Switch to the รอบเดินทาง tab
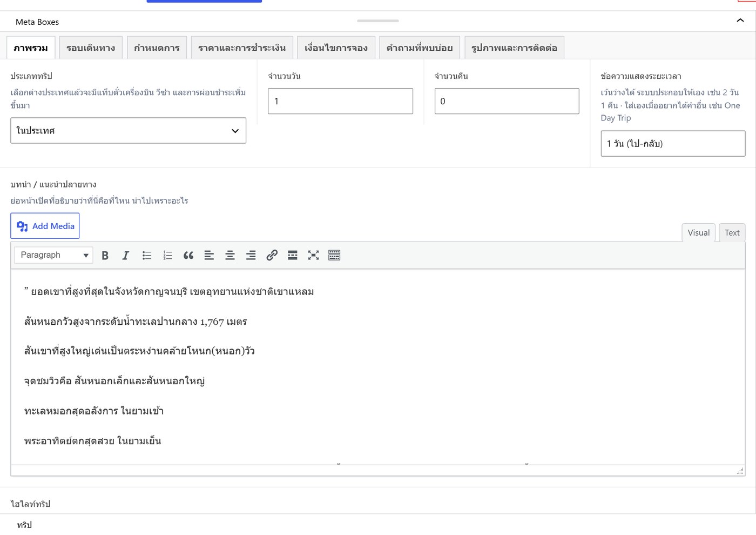The height and width of the screenshot is (535, 756). 91,48
